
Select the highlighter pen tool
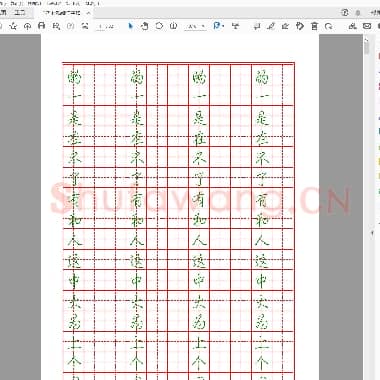271,26
